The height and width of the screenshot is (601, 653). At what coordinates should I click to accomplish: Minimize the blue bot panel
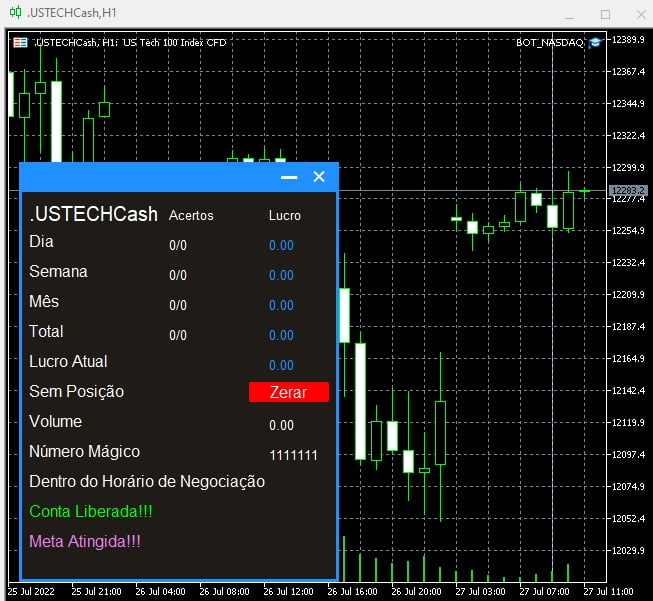pos(289,177)
